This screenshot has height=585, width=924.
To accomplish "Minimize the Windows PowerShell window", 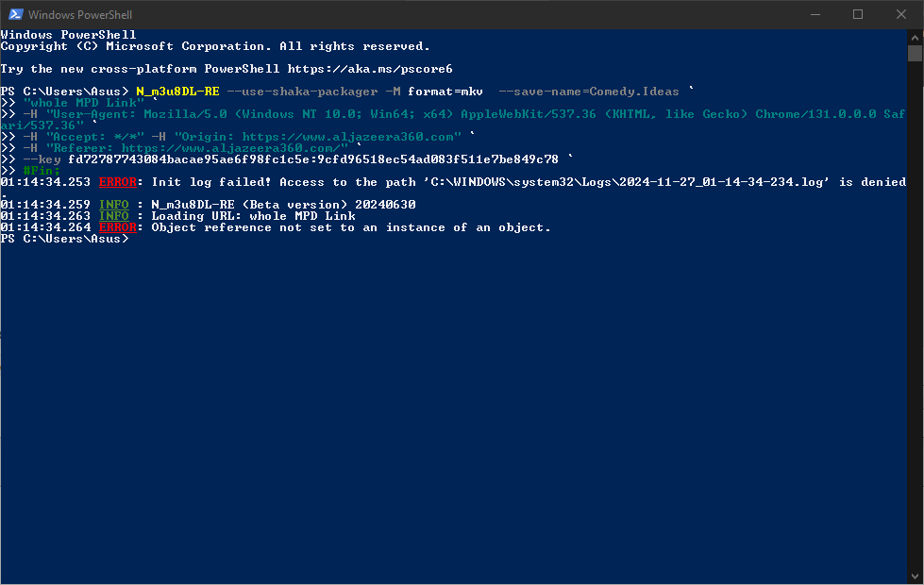I will [815, 14].
